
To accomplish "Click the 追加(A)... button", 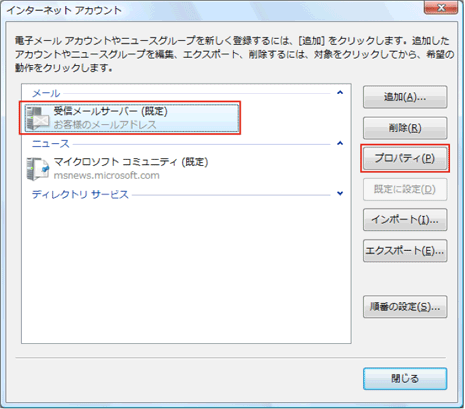I will 405,97.
